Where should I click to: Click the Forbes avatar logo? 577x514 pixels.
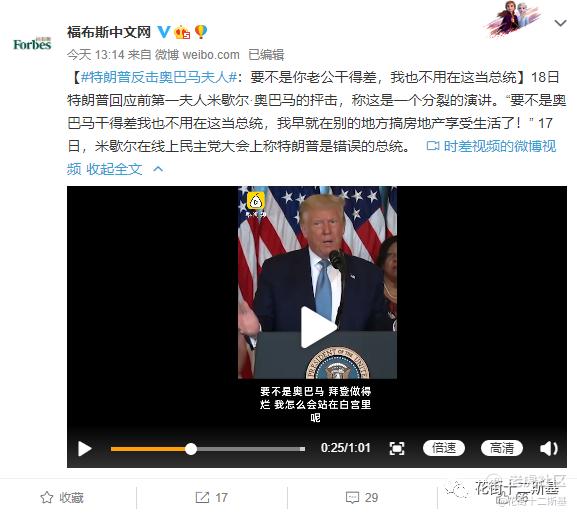point(32,44)
